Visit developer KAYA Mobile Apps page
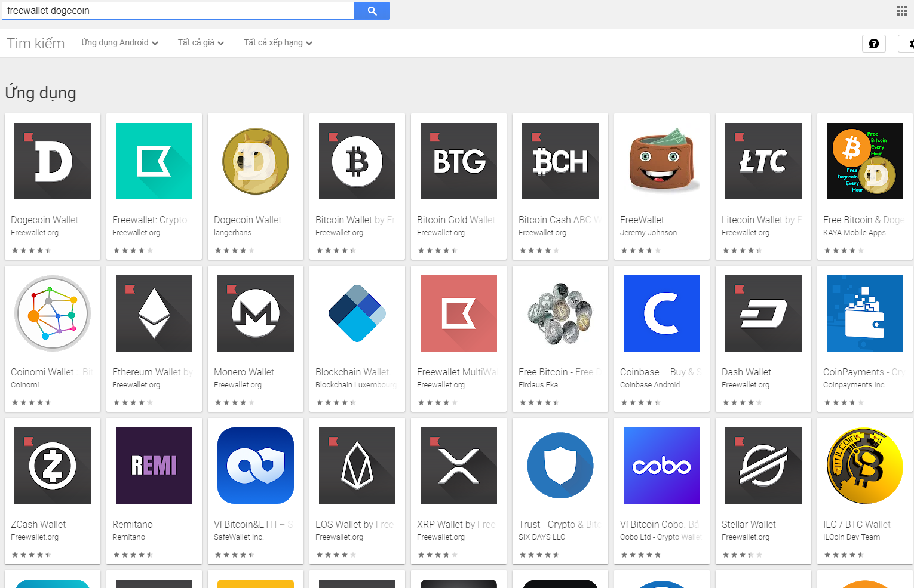914x588 pixels. (x=854, y=233)
